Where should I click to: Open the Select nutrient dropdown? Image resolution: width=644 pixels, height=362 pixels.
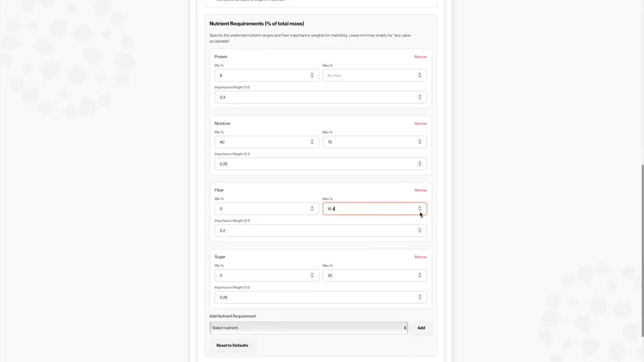pyautogui.click(x=308, y=328)
